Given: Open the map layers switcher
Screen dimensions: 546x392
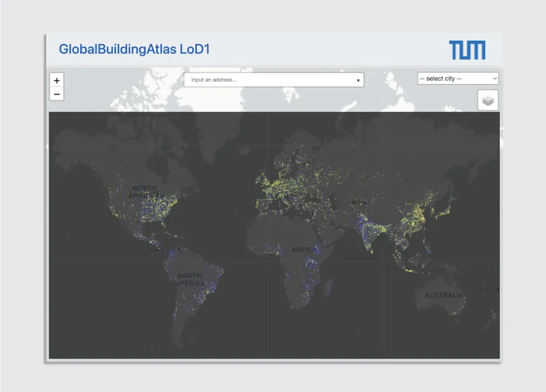Looking at the screenshot, I should coord(487,100).
